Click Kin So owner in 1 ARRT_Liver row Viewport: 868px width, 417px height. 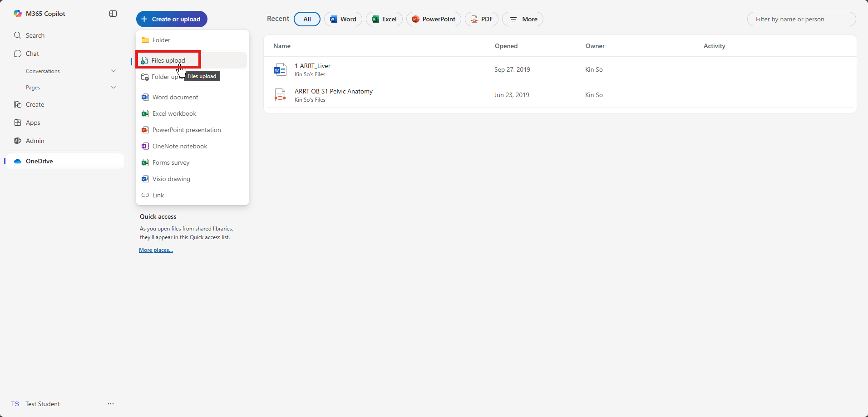594,69
